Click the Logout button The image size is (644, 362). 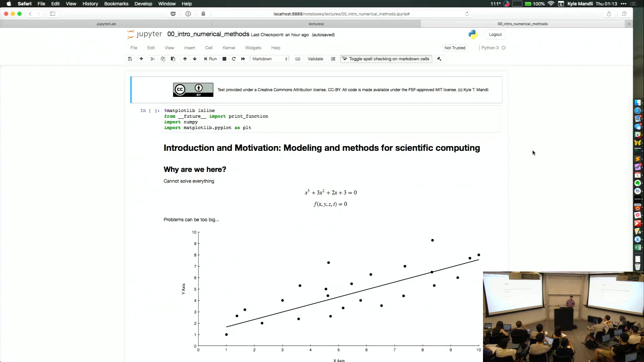coord(495,34)
